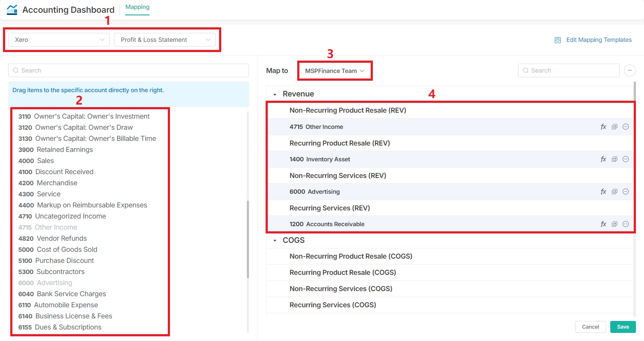Click the formula icon on Other Income row
Viewport: 644px width, 341px height.
603,127
